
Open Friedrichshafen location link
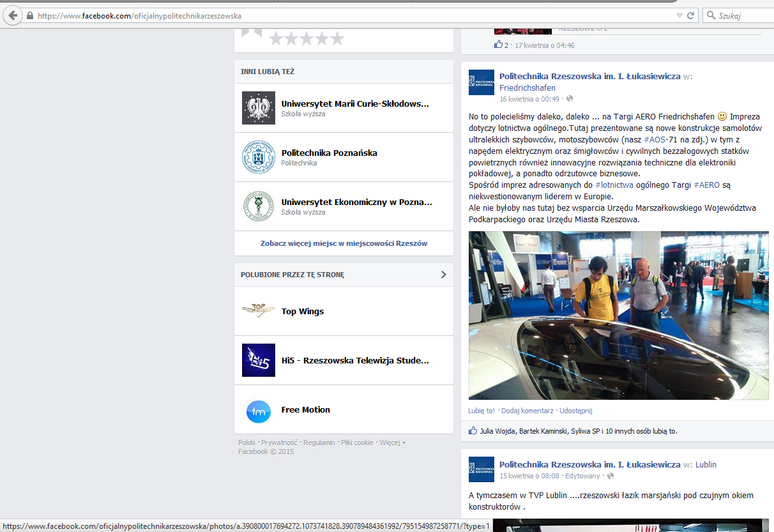coord(527,88)
